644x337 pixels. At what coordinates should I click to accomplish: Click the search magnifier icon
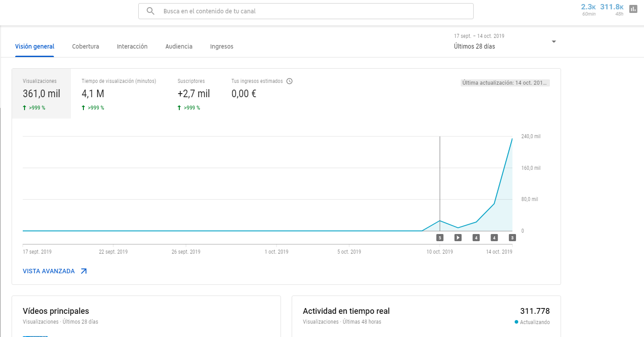tap(151, 11)
